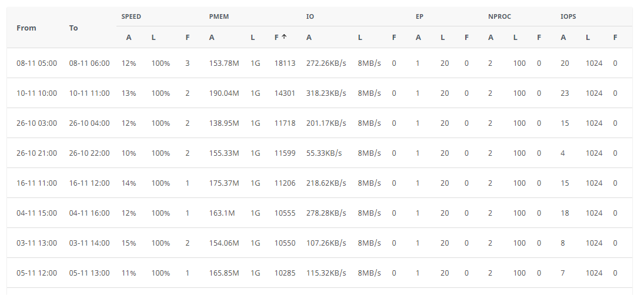Sort by the F column under IOPS
The image size is (644, 295).
pos(615,38)
